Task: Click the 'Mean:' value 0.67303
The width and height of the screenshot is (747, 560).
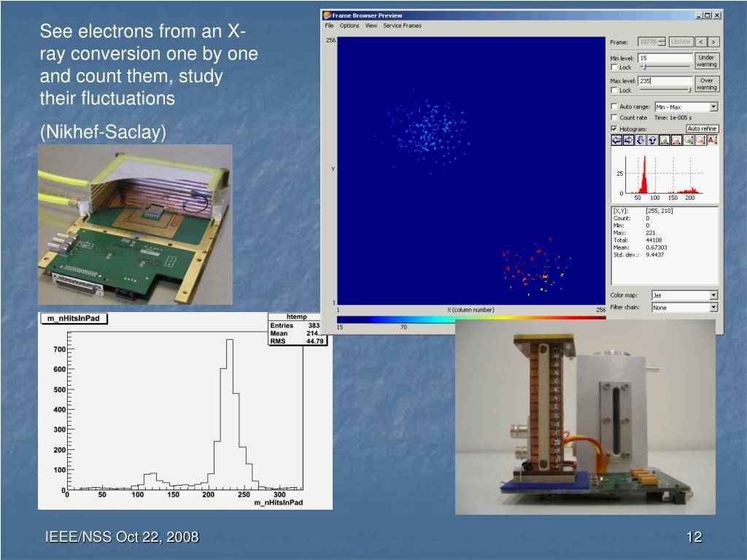Action: [657, 248]
